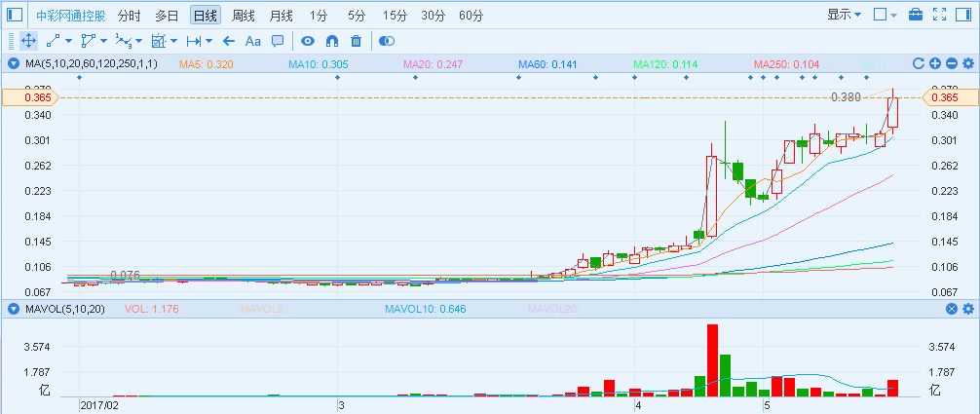Grab the toolbar drag handle grip
The image size is (980, 414).
tap(11, 41)
